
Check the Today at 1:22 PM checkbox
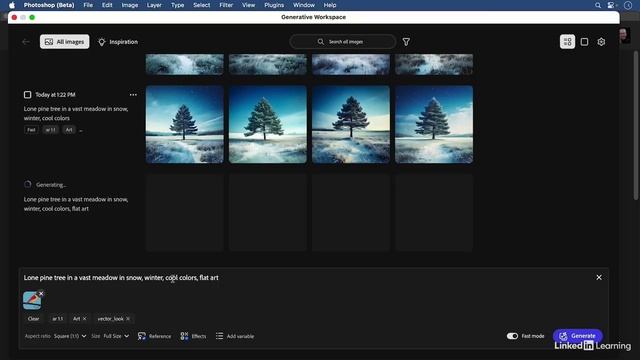27,95
